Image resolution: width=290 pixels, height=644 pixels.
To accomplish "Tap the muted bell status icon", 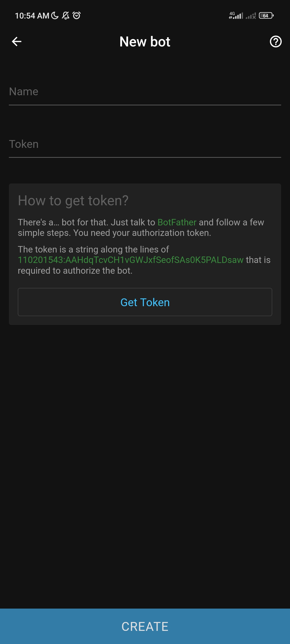I will click(x=66, y=16).
